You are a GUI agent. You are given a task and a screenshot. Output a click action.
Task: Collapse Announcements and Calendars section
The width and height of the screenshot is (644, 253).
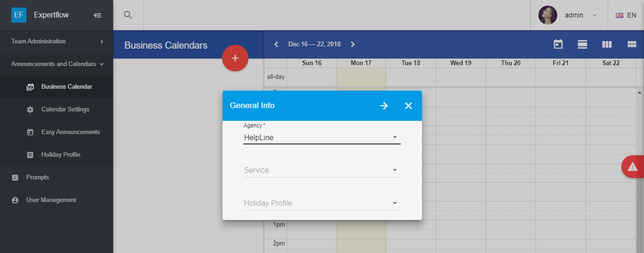(x=57, y=64)
